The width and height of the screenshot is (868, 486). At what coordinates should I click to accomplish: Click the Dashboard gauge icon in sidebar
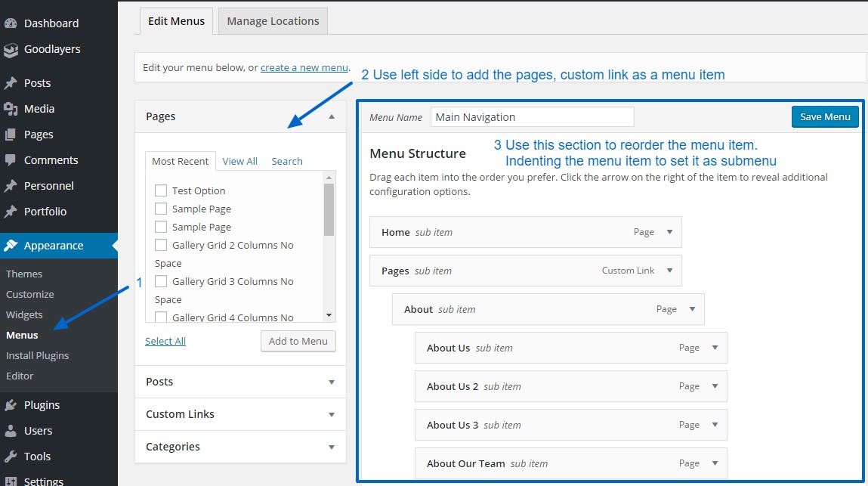tap(11, 23)
